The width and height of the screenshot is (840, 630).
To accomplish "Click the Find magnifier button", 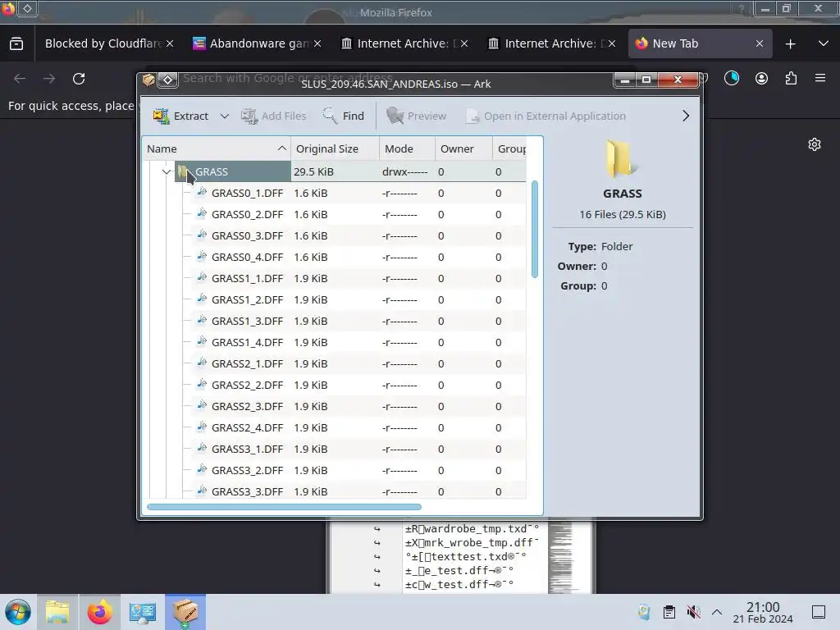I will (344, 116).
